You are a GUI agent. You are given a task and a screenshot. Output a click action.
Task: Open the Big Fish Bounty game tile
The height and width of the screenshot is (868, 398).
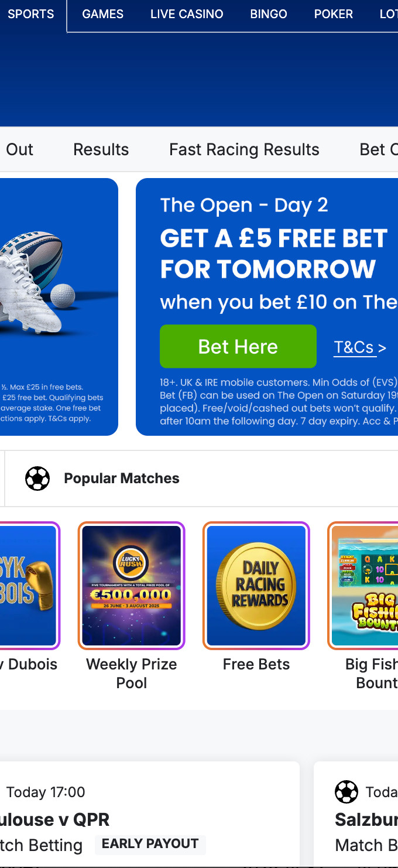pos(363,586)
